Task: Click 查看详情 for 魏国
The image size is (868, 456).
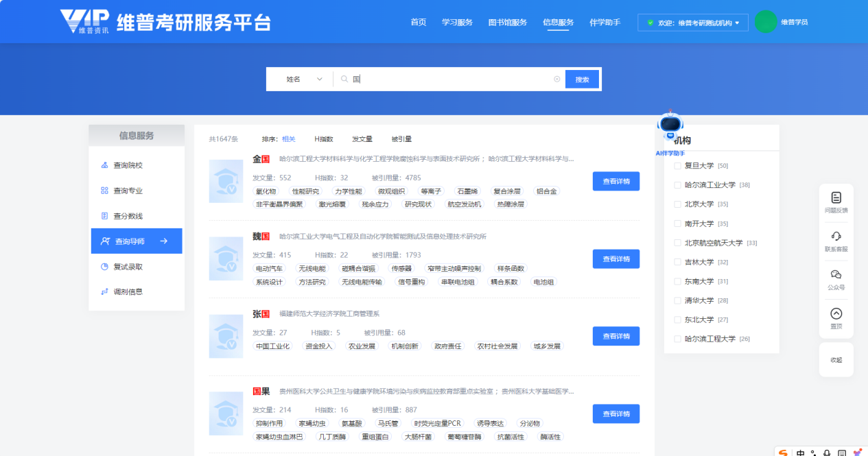Action: pyautogui.click(x=615, y=259)
